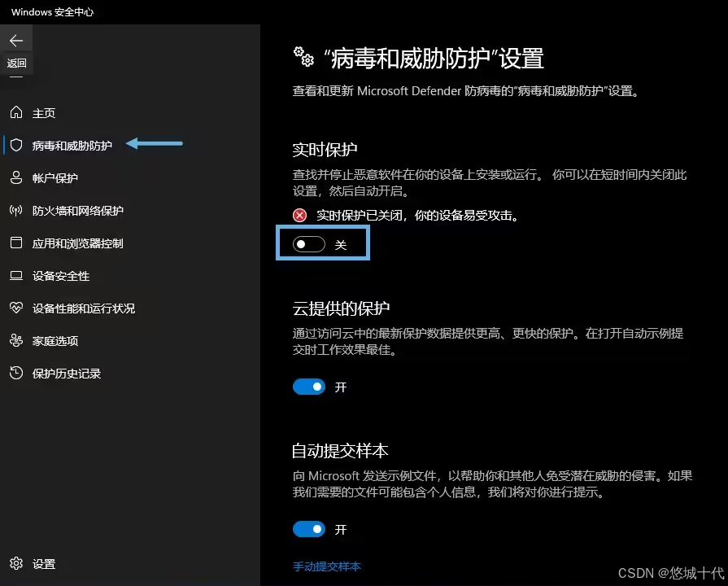Click the 自动提交样本 section heading
This screenshot has width=728, height=586.
pos(340,450)
